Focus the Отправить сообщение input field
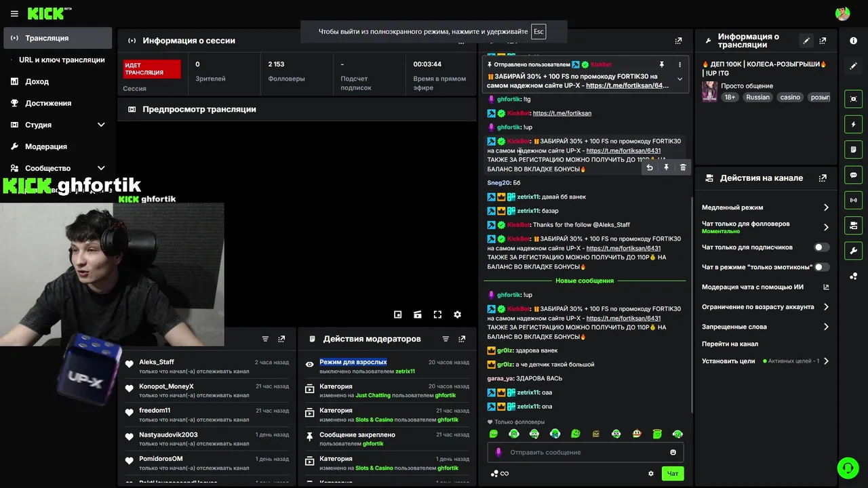 pyautogui.click(x=585, y=452)
